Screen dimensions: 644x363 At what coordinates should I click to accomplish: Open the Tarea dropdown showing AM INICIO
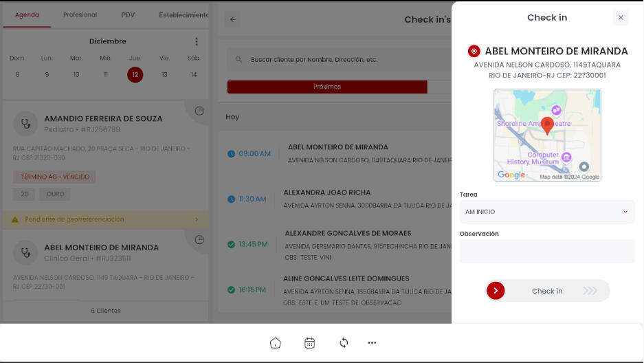[547, 212]
